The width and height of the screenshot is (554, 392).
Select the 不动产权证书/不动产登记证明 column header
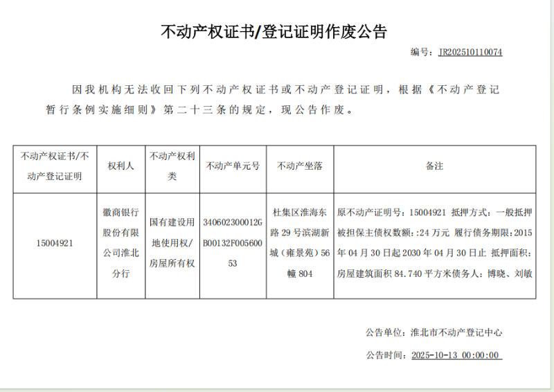coord(55,167)
